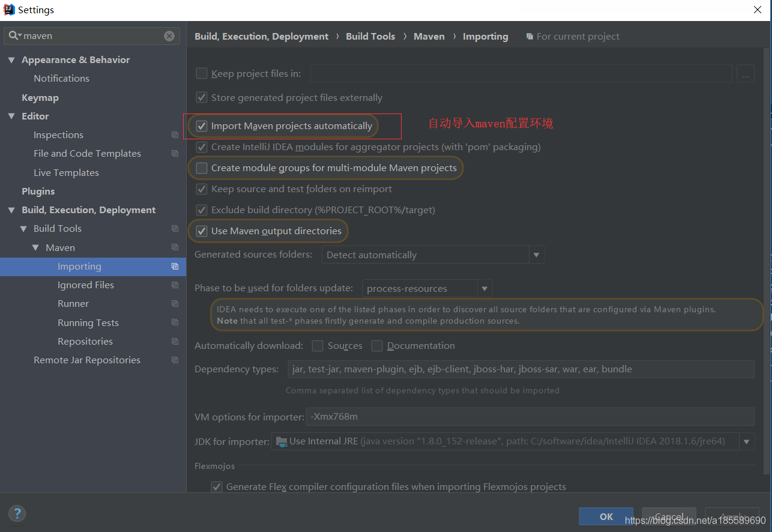
Task: Select Notifications settings page
Action: (61, 79)
